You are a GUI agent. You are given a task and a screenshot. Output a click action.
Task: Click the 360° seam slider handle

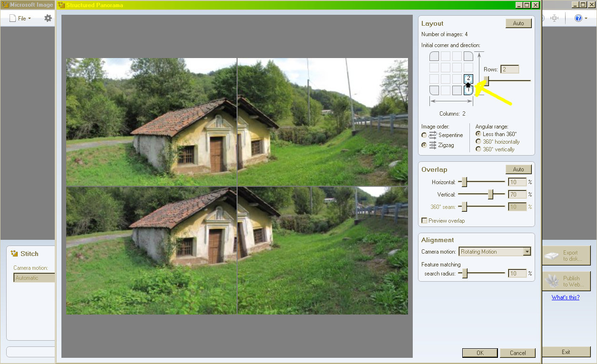click(464, 207)
